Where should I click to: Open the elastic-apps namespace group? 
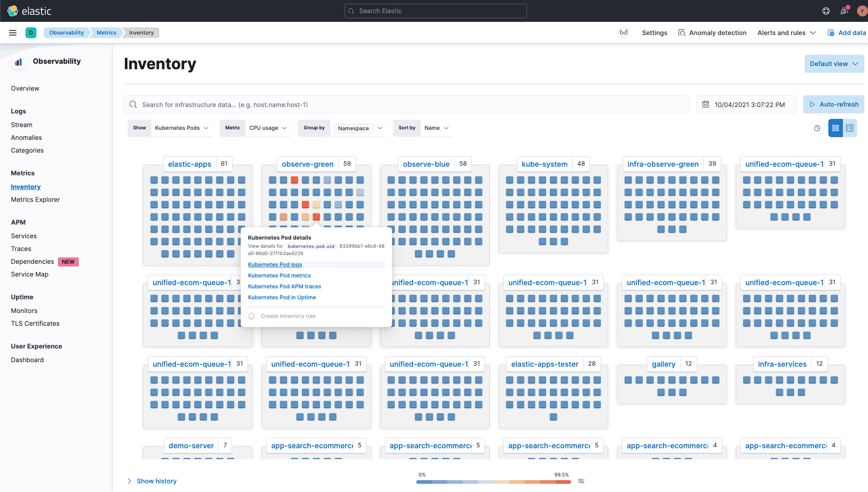click(190, 164)
